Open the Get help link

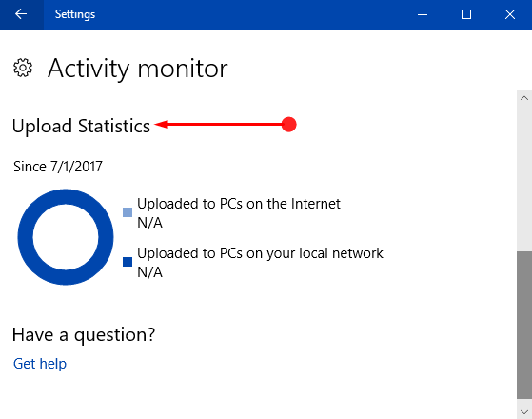click(x=40, y=364)
